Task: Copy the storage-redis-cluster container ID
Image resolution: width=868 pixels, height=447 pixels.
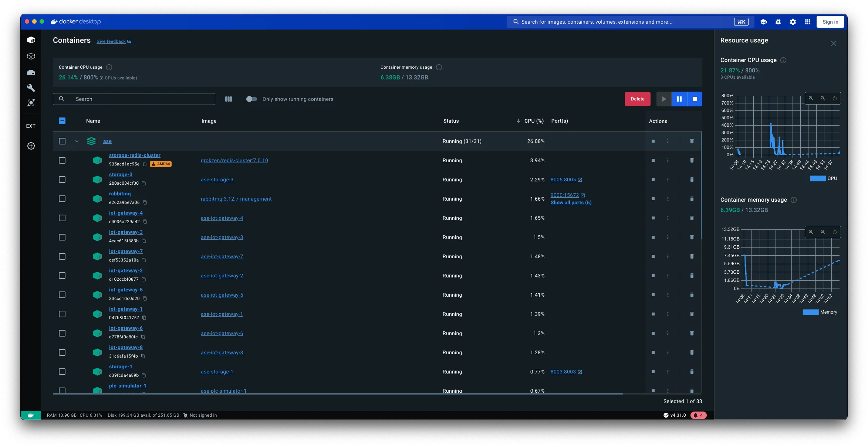Action: [x=145, y=164]
